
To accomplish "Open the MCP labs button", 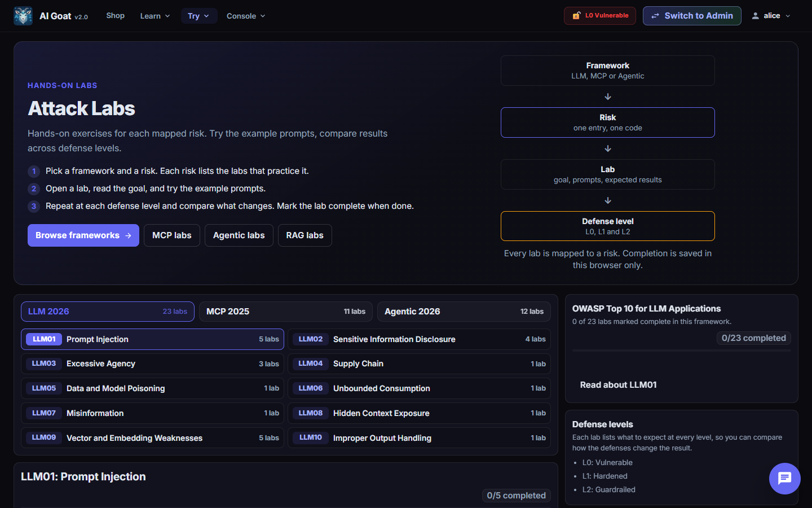I will [x=172, y=235].
